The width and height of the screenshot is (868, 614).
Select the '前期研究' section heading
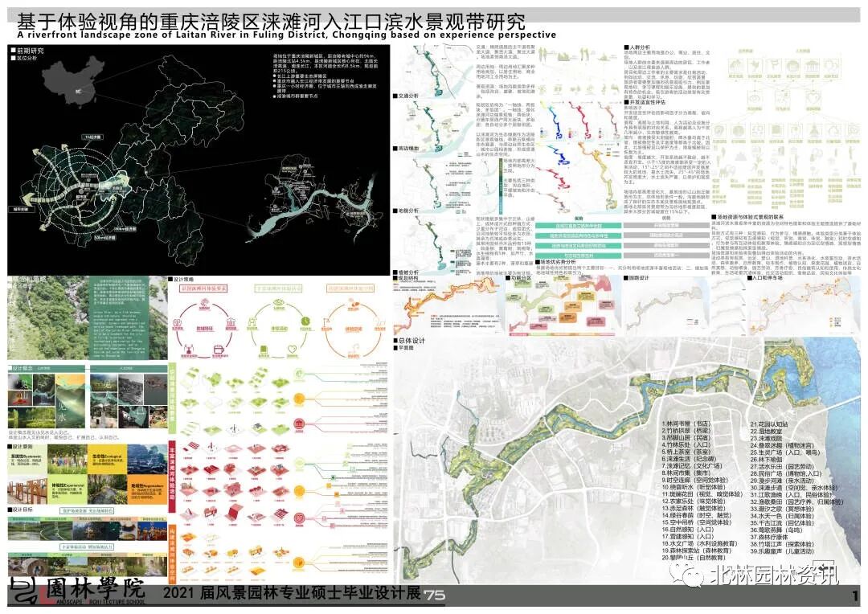tap(27, 51)
